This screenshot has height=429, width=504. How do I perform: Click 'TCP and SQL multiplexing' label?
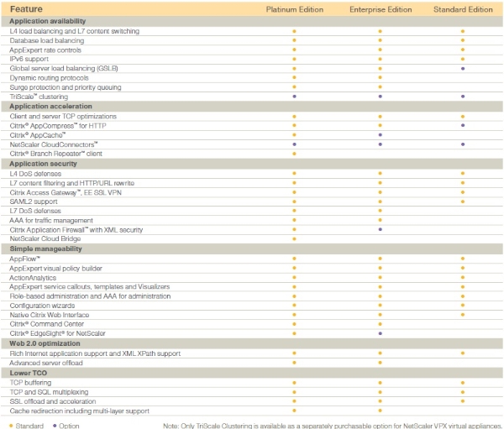[x=49, y=392]
